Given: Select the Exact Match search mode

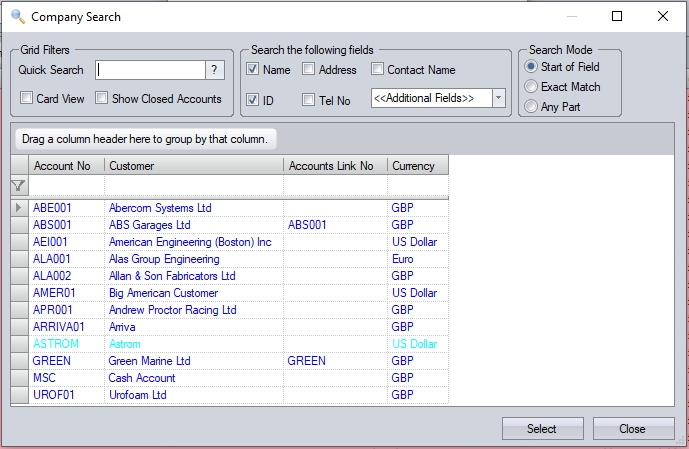Looking at the screenshot, I should click(530, 87).
